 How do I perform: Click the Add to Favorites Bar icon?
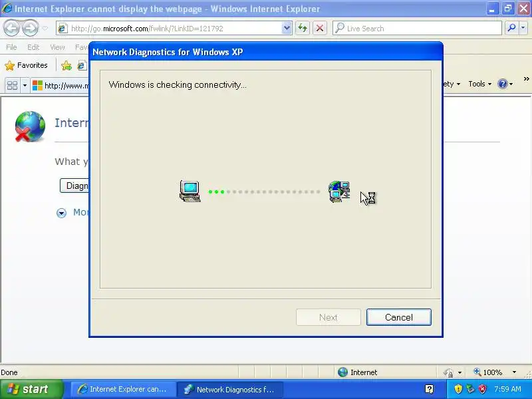(x=66, y=65)
